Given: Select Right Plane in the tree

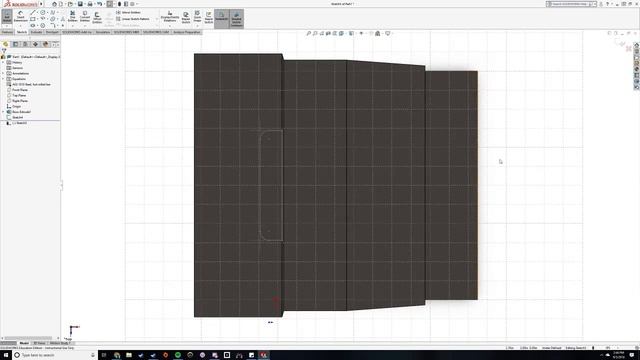Looking at the screenshot, I should (x=17, y=101).
